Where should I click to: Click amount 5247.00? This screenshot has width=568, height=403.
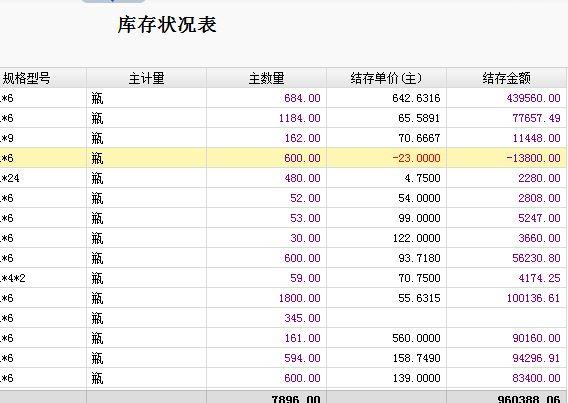coord(506,218)
